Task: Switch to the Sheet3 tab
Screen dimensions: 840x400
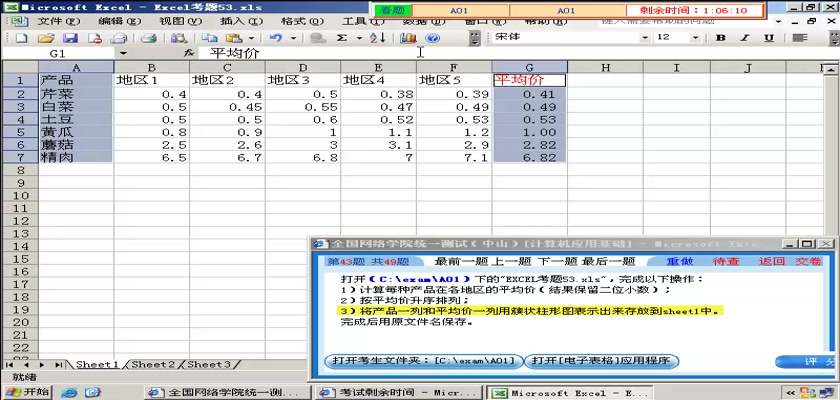Action: tap(209, 365)
